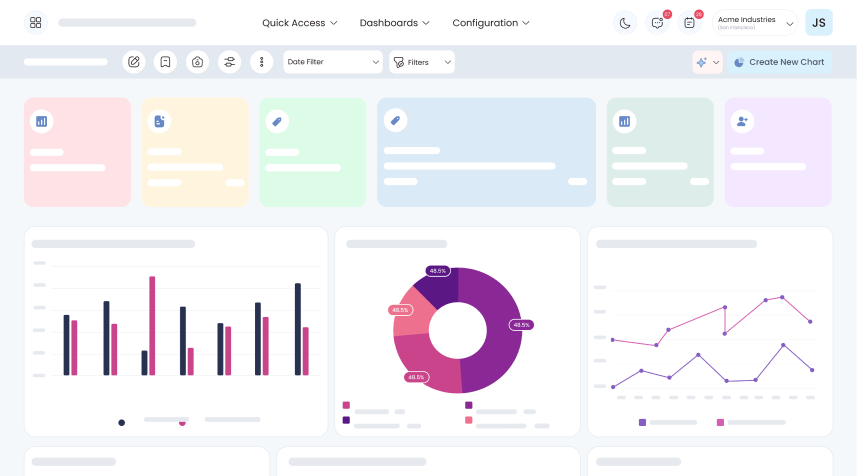Click the dark purple donut legend swatch
857x476 pixels.
pyautogui.click(x=346, y=420)
